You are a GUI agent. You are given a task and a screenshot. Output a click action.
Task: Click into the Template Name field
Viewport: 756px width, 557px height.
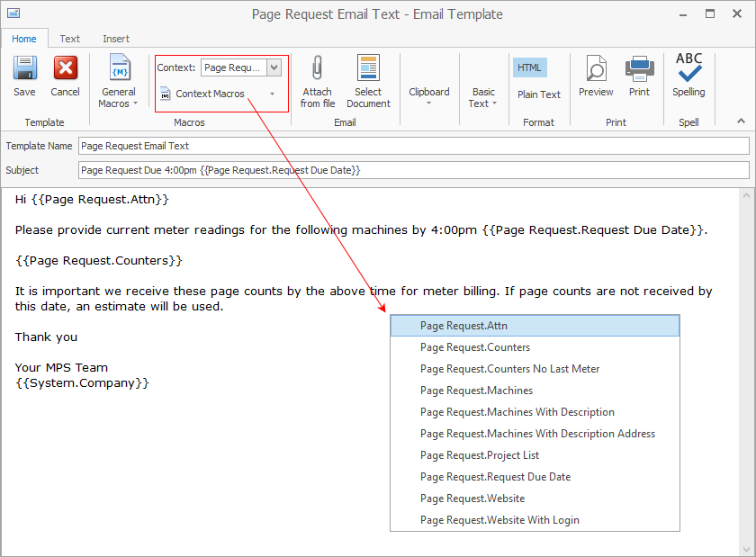[413, 146]
